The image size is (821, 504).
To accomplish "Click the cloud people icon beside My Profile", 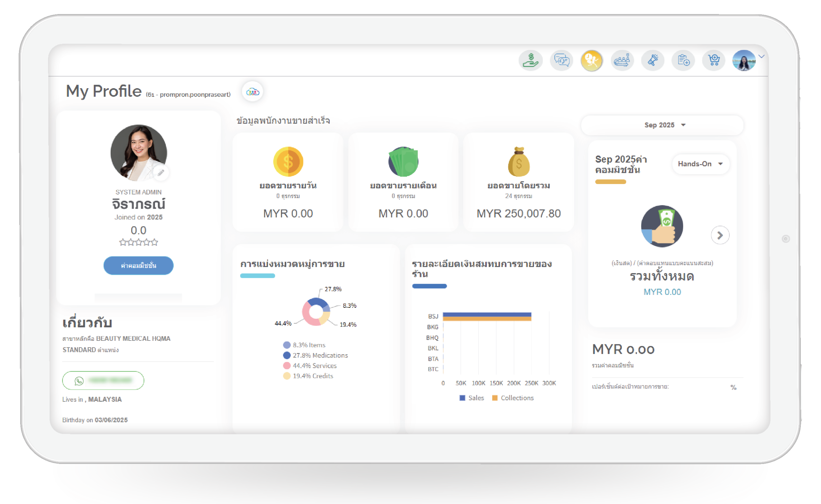I will click(x=252, y=92).
